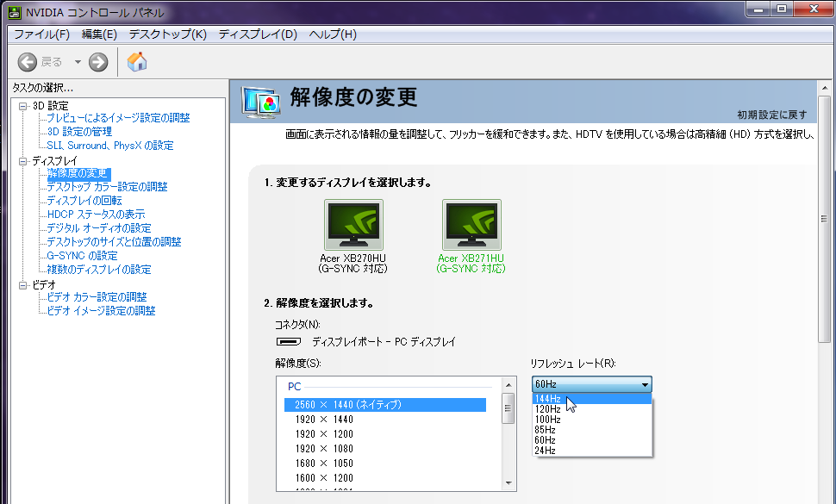Click the NVIDIA title bar icon

pos(15,12)
